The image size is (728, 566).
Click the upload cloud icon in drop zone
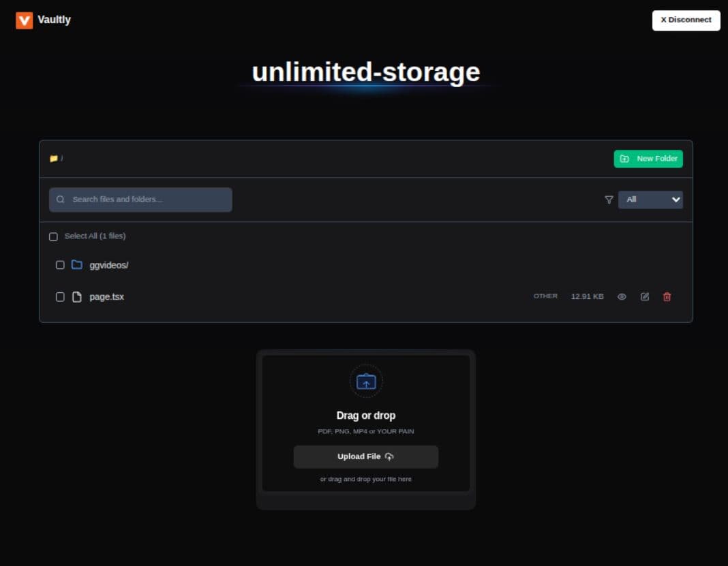[366, 381]
